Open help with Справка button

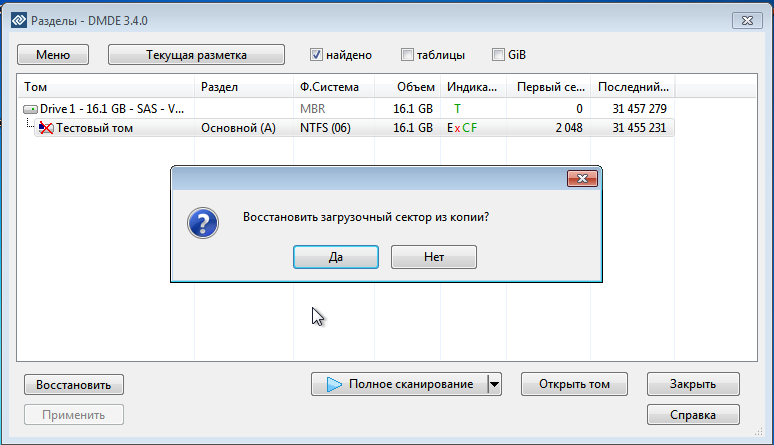tap(693, 414)
